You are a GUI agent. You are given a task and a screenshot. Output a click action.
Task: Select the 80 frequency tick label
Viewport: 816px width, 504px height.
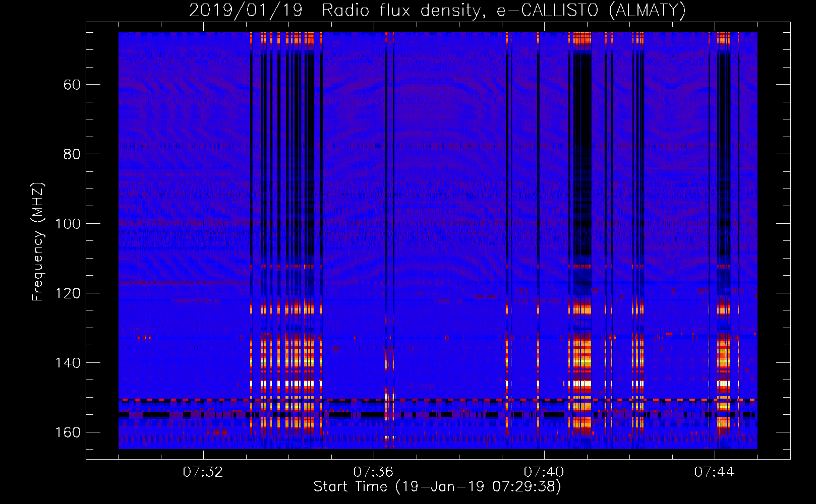(72, 154)
